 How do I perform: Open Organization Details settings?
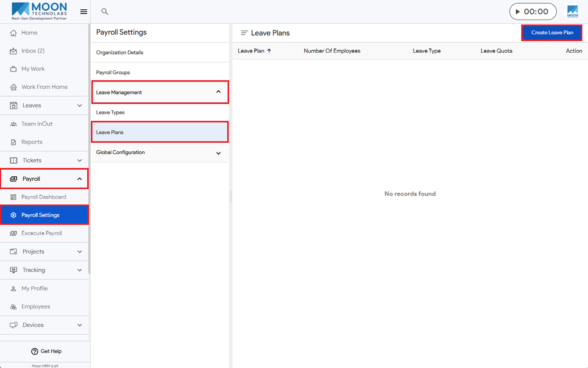[160, 52]
